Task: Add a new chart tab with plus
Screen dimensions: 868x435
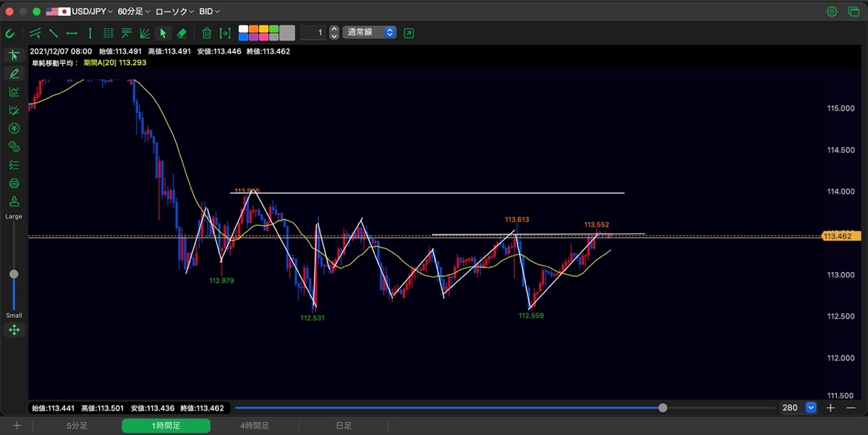Action: [17, 426]
